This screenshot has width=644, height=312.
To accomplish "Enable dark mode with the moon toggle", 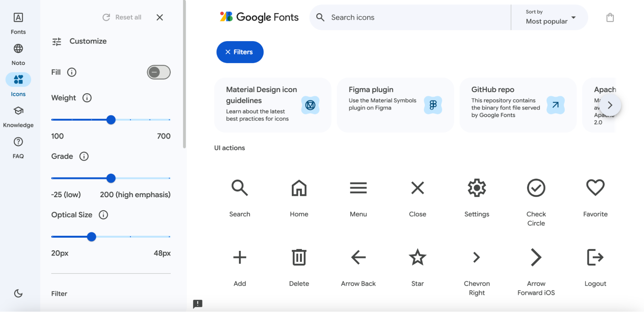I will point(18,293).
